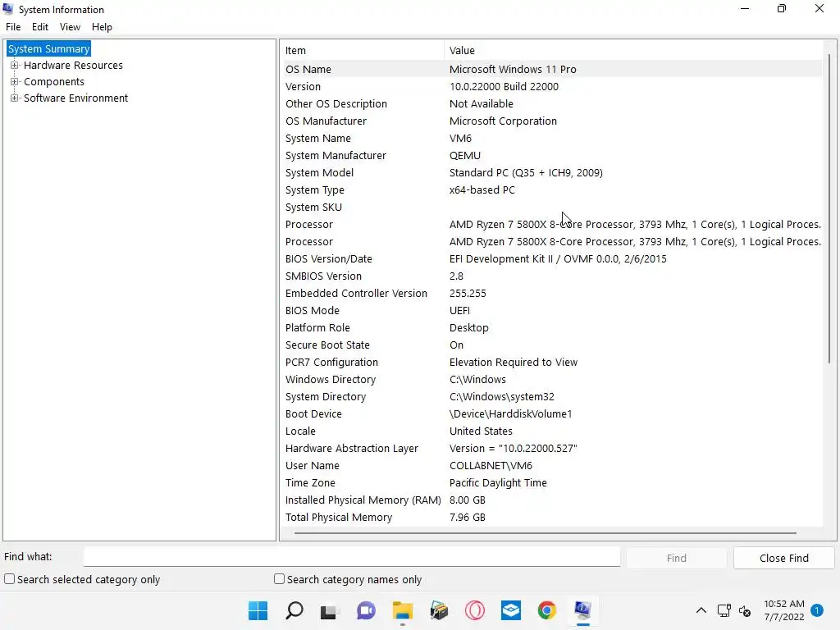Click the System Information taskbar icon

coord(583,610)
